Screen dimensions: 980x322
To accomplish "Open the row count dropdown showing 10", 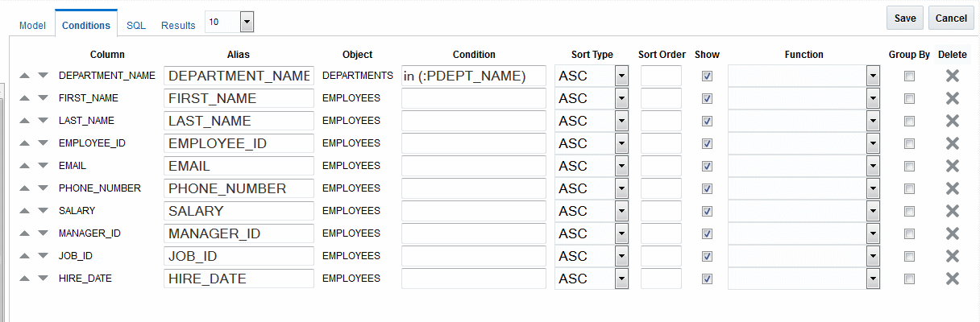I will point(247,23).
